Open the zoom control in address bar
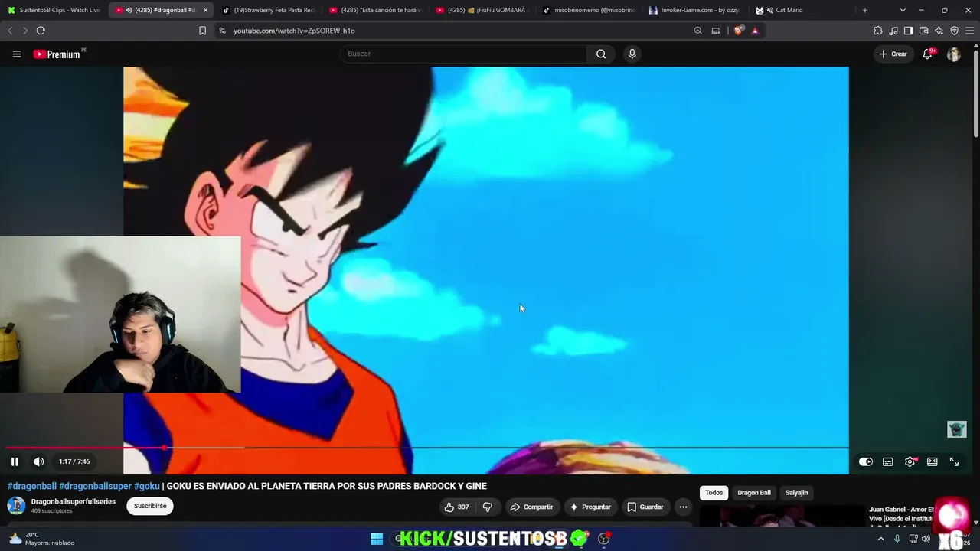The width and height of the screenshot is (980, 551). click(698, 31)
